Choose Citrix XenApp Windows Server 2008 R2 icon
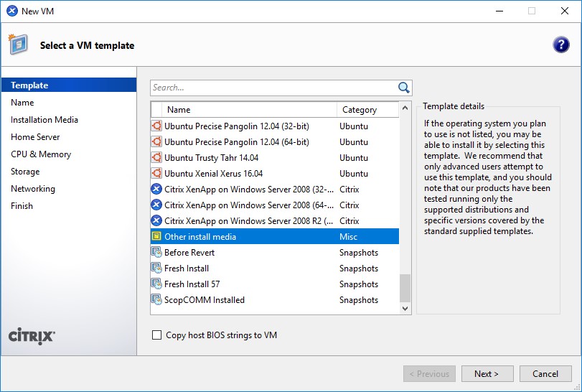Image resolution: width=582 pixels, height=392 pixels. 156,221
